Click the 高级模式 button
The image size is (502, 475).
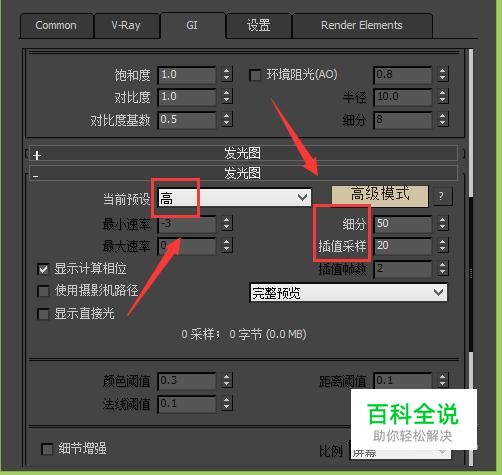380,196
